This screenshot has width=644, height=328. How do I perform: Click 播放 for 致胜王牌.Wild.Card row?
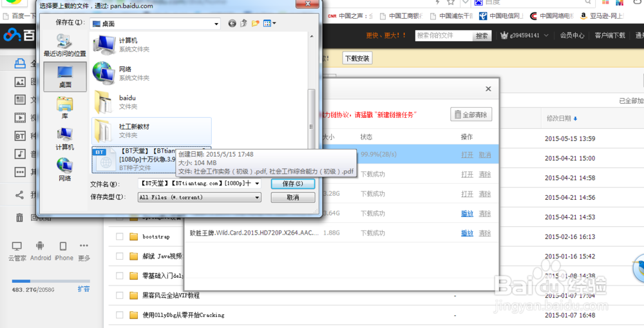[x=467, y=233]
